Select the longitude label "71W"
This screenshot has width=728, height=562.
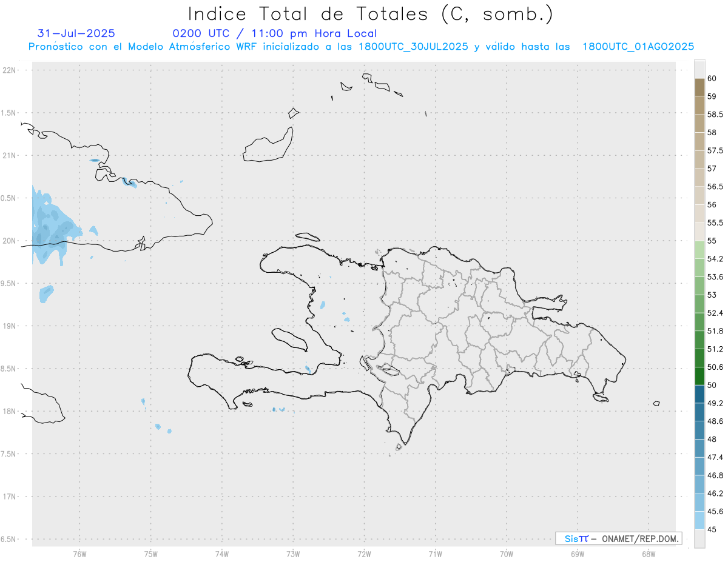[x=435, y=554]
